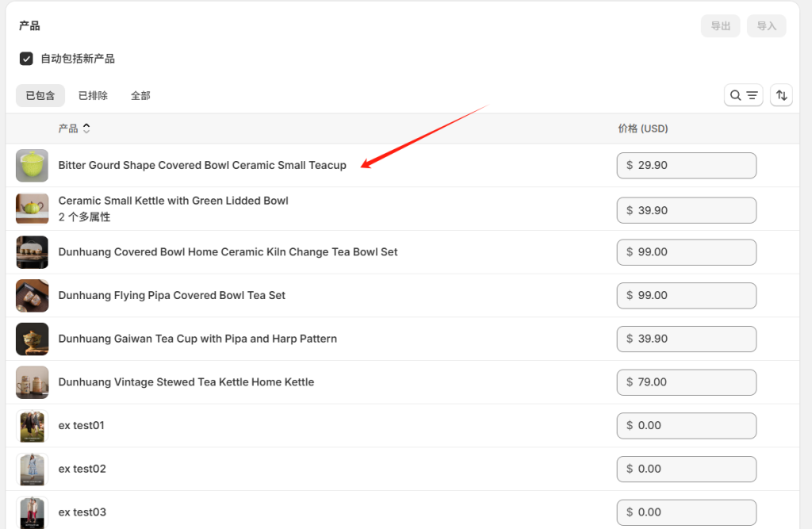Edit the 29.90 price field
The width and height of the screenshot is (812, 529).
[x=686, y=166]
